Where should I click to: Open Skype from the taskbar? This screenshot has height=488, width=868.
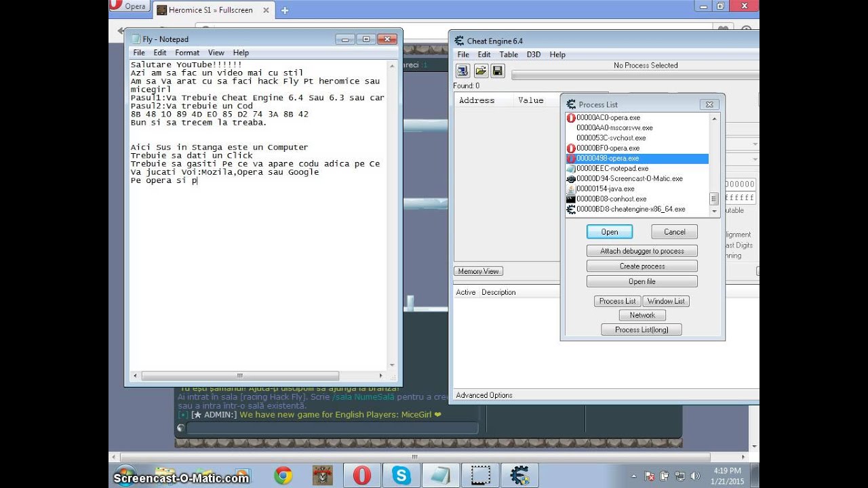coord(401,475)
